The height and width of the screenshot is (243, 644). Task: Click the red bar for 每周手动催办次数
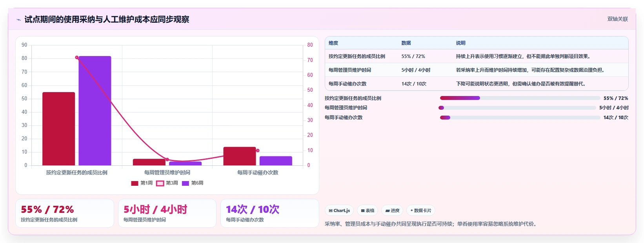pos(240,156)
